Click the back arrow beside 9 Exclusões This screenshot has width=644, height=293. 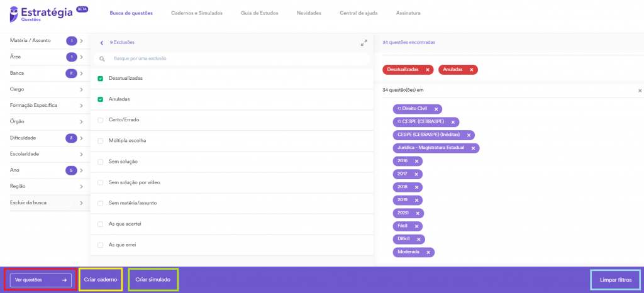point(101,43)
